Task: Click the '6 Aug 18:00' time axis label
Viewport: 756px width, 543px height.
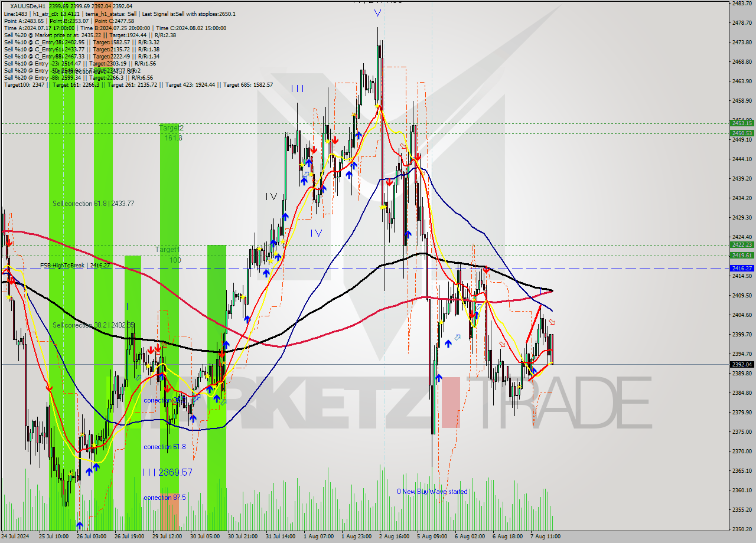Action: pos(507,537)
